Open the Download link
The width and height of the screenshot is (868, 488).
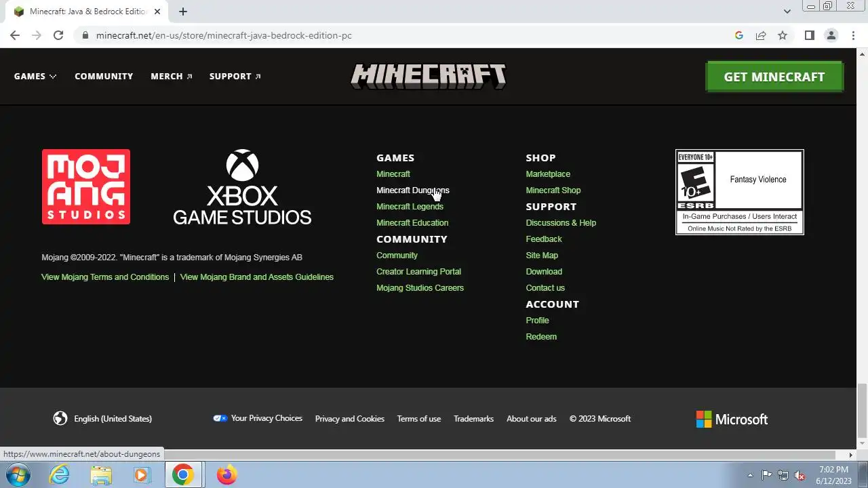click(x=544, y=272)
